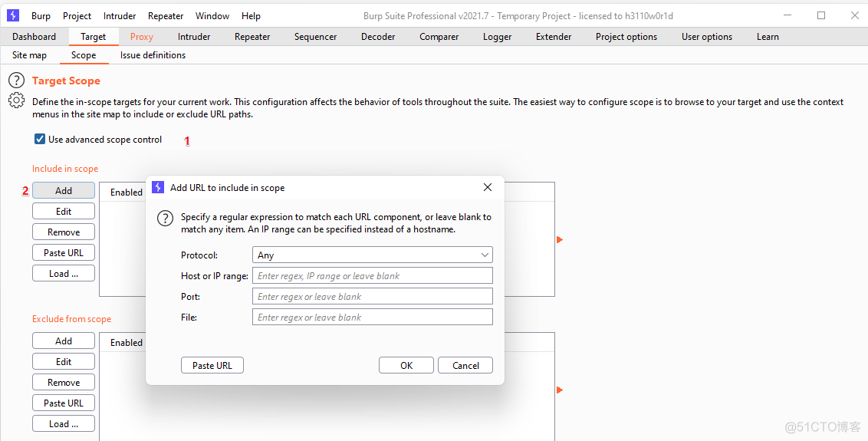
Task: Confirm the dialog with OK
Action: pyautogui.click(x=406, y=365)
